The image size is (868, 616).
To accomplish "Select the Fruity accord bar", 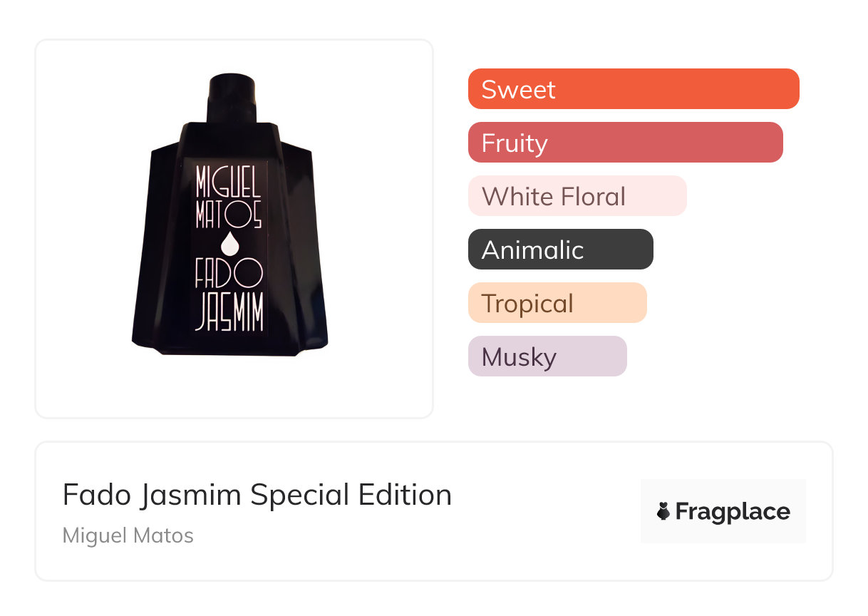I will pos(625,143).
